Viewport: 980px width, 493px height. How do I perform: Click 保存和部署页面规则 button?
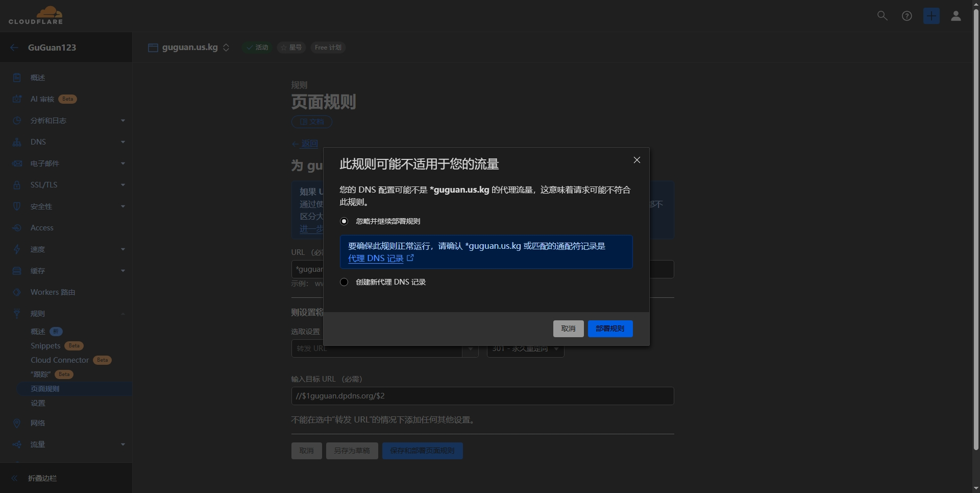click(x=422, y=451)
